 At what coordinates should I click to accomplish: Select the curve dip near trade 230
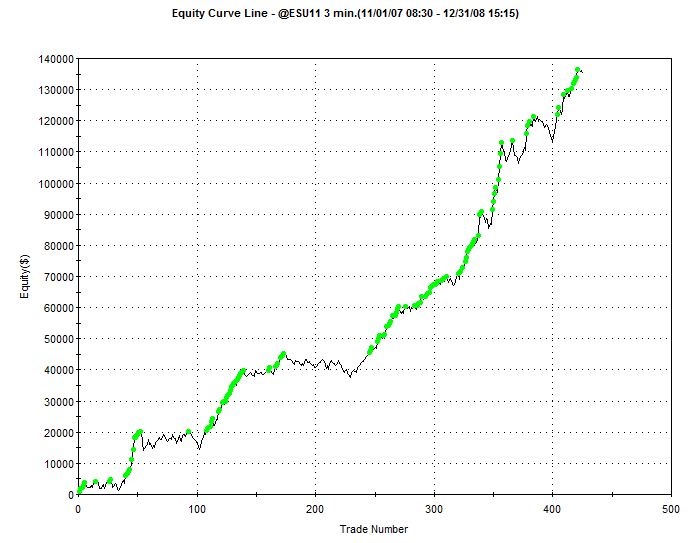coord(350,377)
